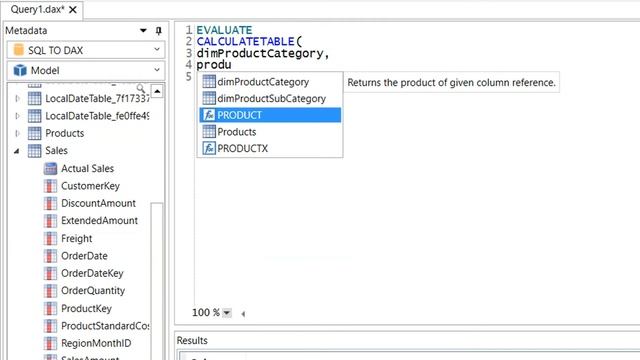640x360 pixels.
Task: Click the Results panel header
Action: (x=192, y=340)
